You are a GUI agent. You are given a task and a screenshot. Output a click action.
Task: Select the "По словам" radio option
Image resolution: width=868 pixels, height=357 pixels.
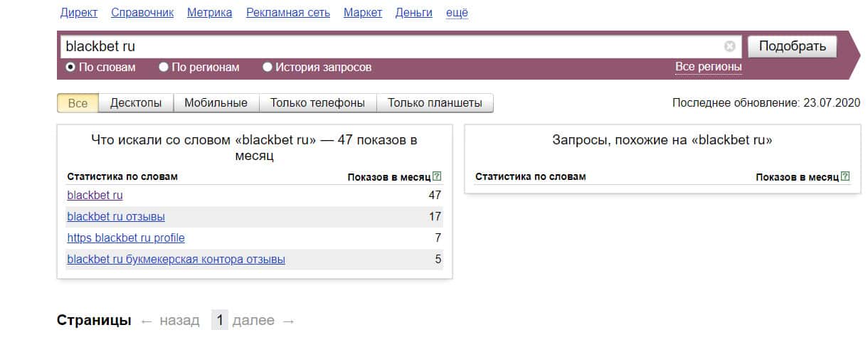[x=70, y=68]
